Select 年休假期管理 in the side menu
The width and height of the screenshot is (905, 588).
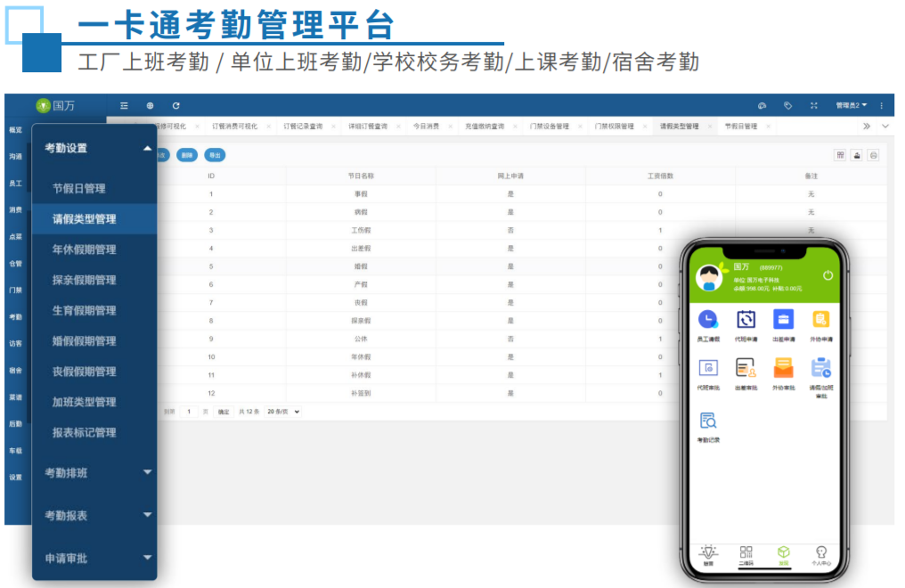click(84, 249)
